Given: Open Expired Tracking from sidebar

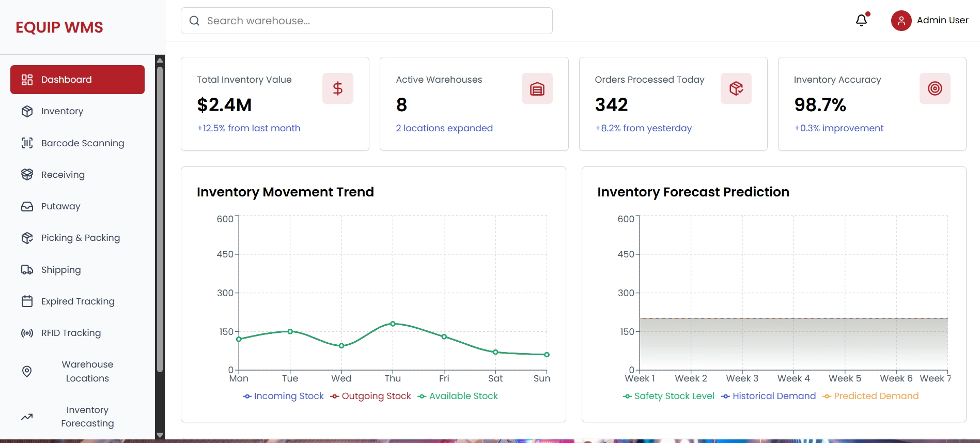Looking at the screenshot, I should click(77, 301).
